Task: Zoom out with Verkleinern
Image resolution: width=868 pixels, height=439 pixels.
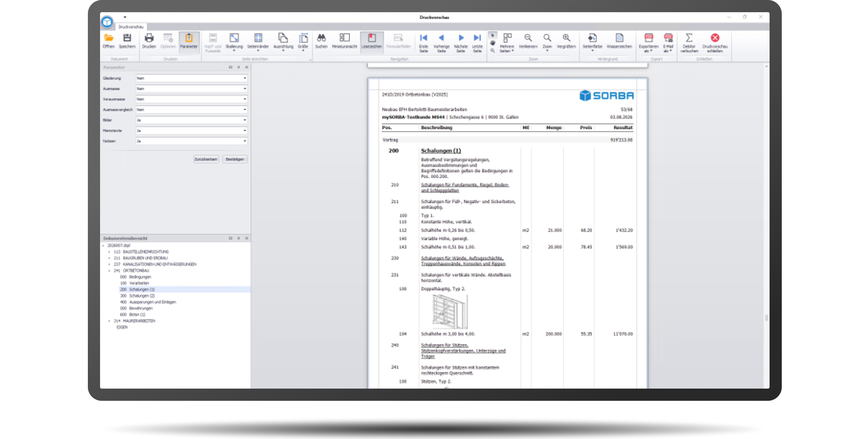Action: click(x=528, y=41)
